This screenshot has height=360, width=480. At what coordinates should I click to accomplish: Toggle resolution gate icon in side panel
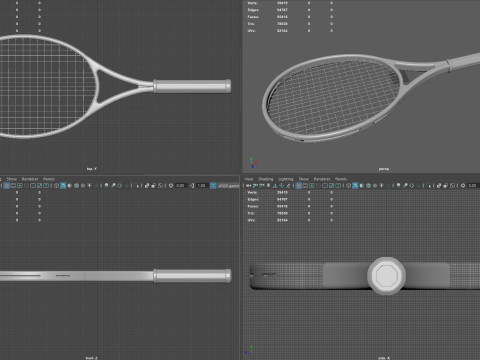click(x=312, y=185)
